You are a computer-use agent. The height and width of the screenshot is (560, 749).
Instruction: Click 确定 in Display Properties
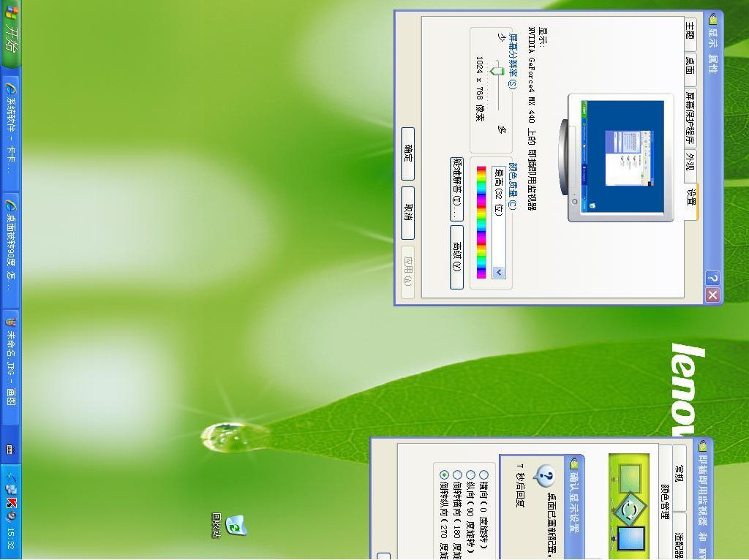[x=408, y=154]
